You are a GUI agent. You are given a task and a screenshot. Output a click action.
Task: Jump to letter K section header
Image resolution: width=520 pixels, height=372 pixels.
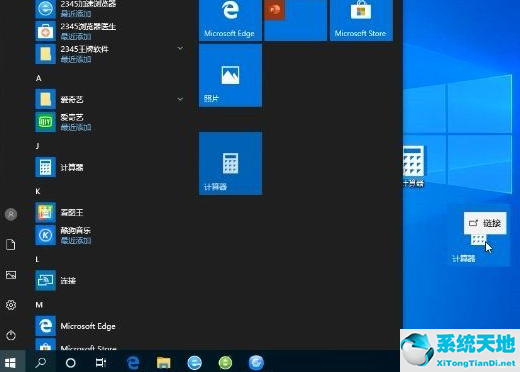coord(38,191)
